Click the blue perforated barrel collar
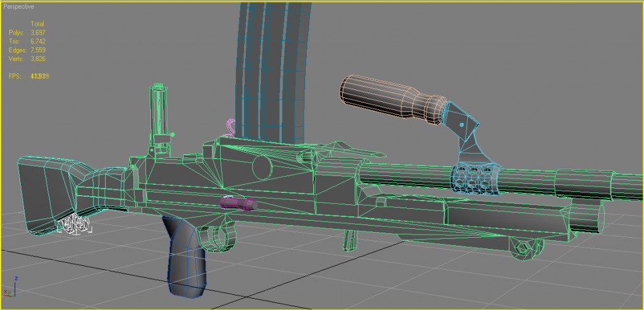The width and height of the screenshot is (644, 310). [x=475, y=178]
